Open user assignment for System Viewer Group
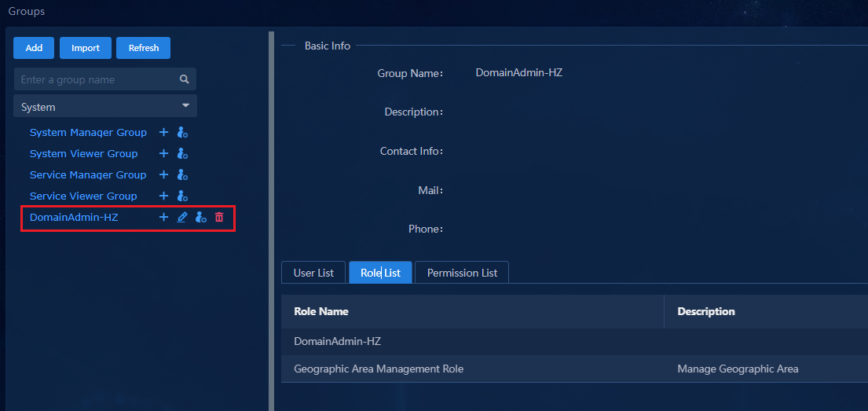This screenshot has width=868, height=411. coord(183,154)
